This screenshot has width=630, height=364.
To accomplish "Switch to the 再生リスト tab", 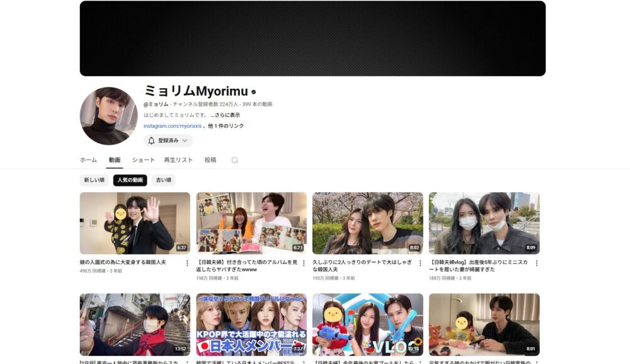I will [x=178, y=160].
